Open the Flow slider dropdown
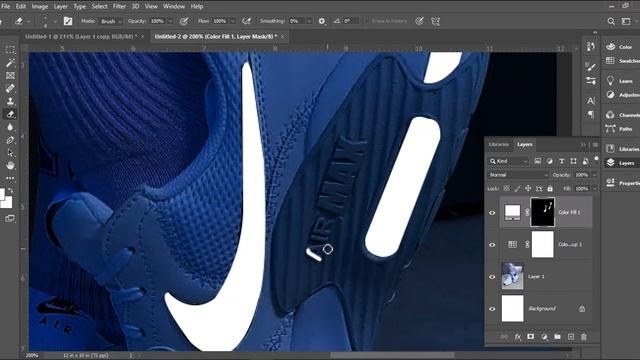This screenshot has width=640, height=360. pyautogui.click(x=233, y=21)
